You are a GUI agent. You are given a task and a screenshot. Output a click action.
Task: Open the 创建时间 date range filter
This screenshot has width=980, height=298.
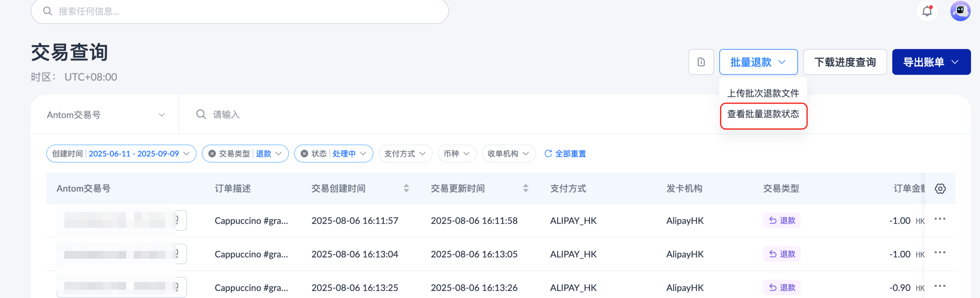[121, 153]
